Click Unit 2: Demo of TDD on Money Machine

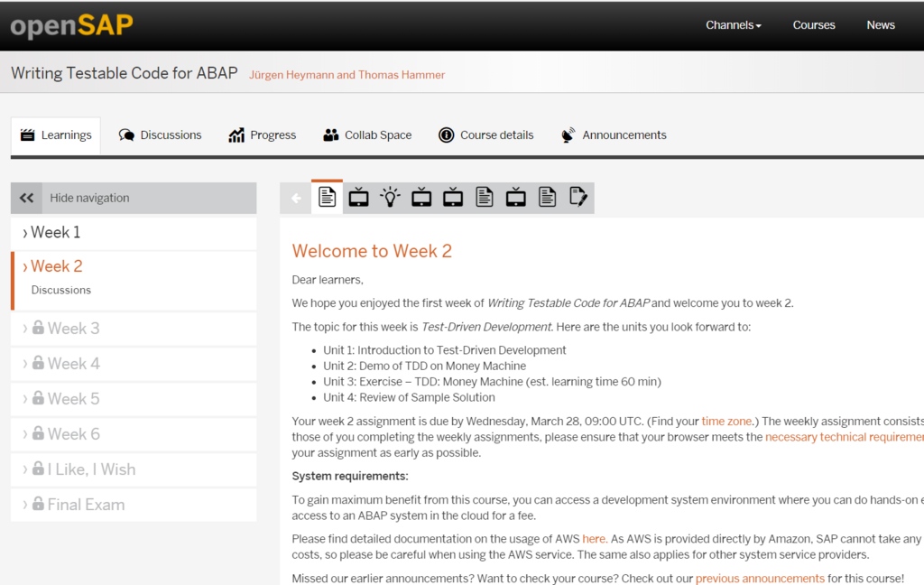[x=424, y=367]
